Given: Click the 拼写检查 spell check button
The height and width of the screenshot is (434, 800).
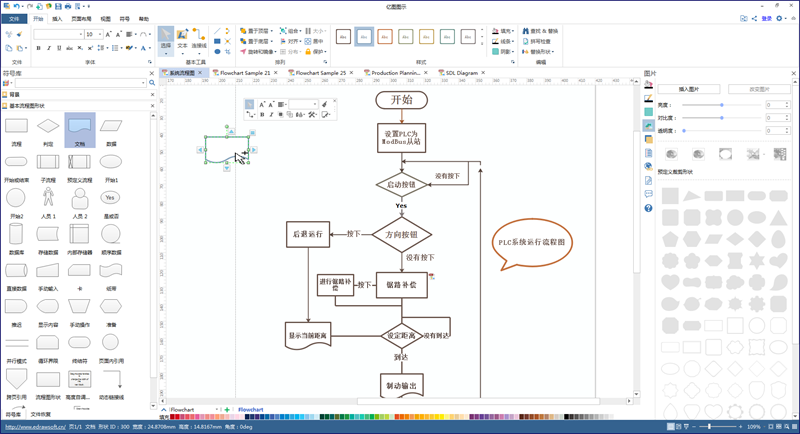Looking at the screenshot, I should (x=537, y=41).
